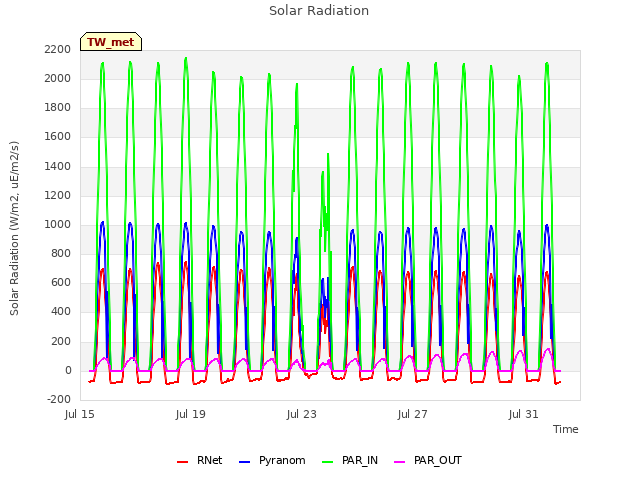Toggle the Pyranom legend entry
Viewport: 640px width, 480px height.
tap(272, 460)
